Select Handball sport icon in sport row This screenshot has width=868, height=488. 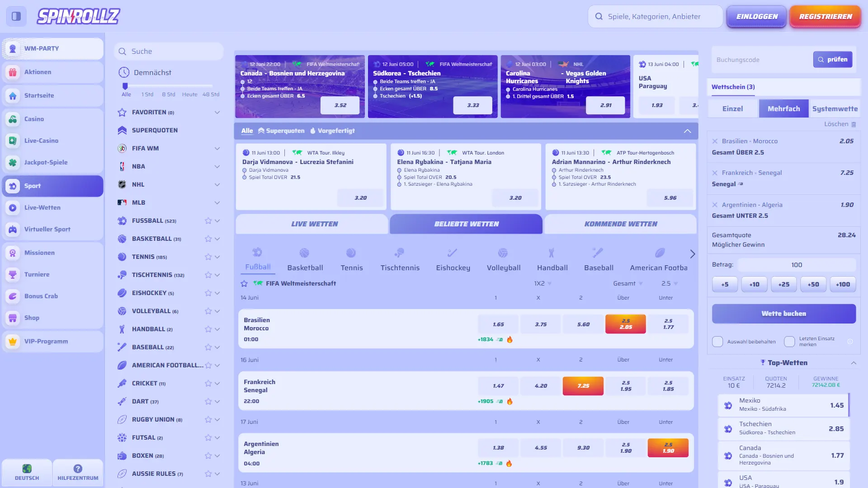pyautogui.click(x=551, y=253)
